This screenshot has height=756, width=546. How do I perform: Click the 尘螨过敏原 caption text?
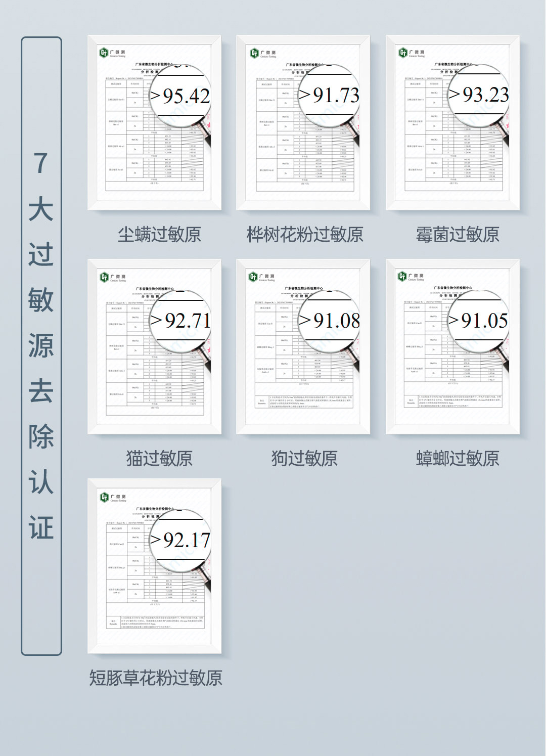pos(159,235)
